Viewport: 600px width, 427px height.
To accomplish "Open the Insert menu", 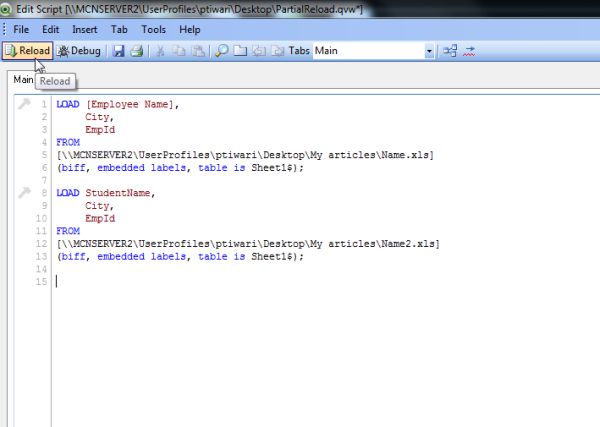I will click(x=85, y=29).
